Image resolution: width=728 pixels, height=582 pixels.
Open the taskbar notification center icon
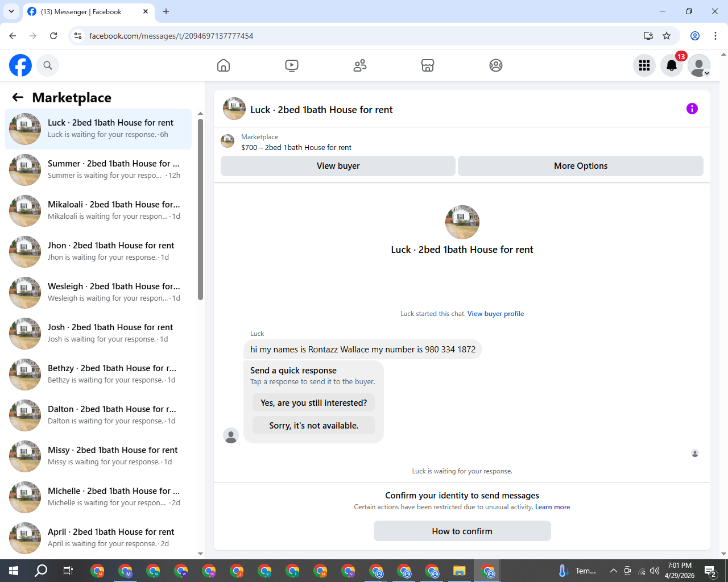pos(710,571)
